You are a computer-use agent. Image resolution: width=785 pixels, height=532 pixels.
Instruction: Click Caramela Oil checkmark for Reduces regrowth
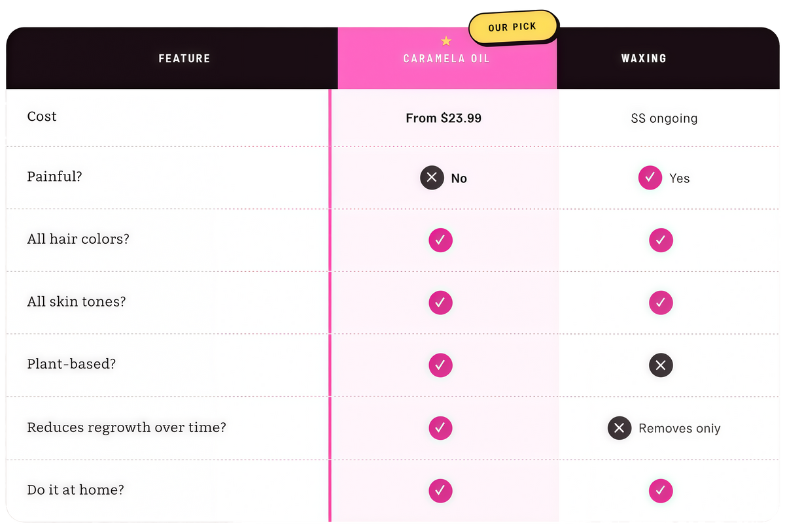[440, 428]
